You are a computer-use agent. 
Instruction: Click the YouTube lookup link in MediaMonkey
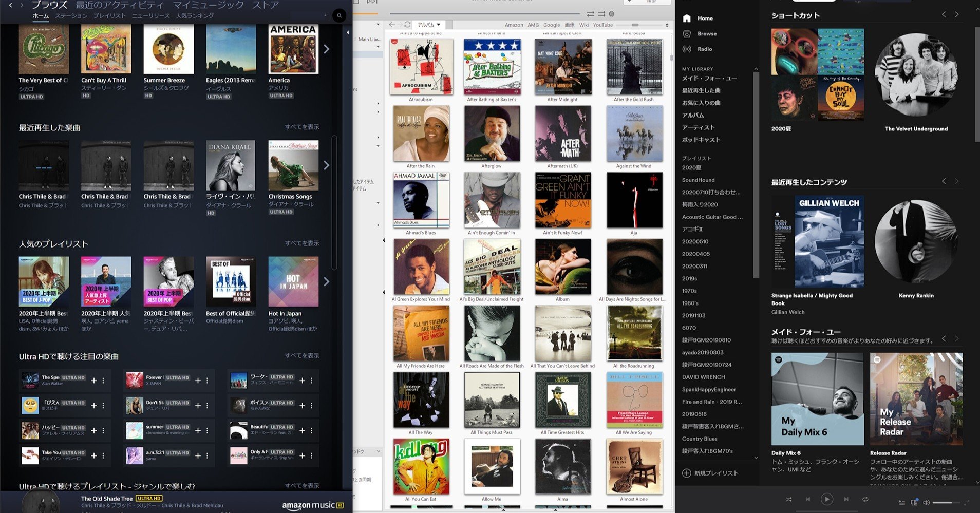603,25
